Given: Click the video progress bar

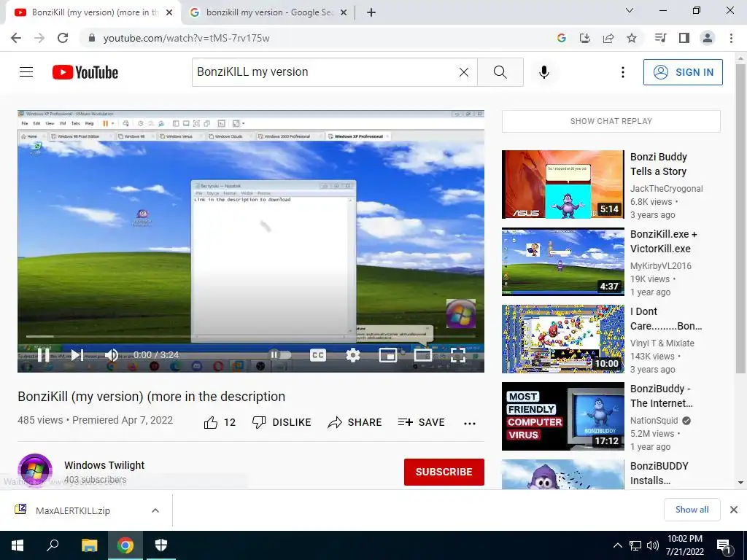Looking at the screenshot, I should (x=251, y=336).
